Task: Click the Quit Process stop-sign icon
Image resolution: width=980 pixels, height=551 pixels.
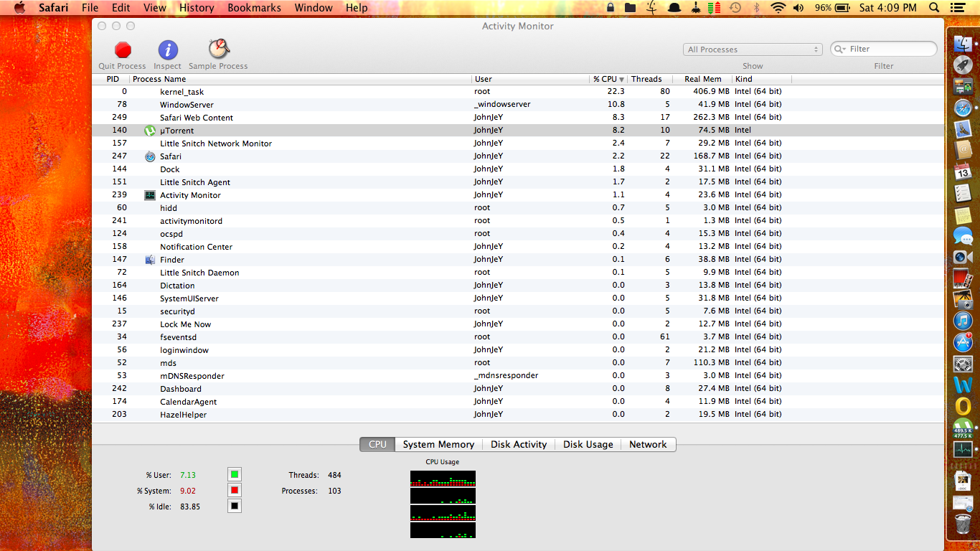Action: click(x=123, y=50)
